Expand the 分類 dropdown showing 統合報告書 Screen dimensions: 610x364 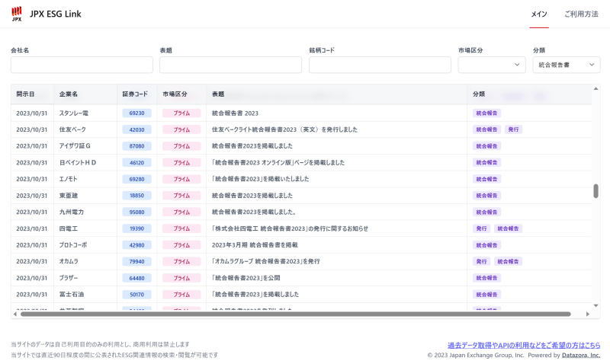(566, 65)
